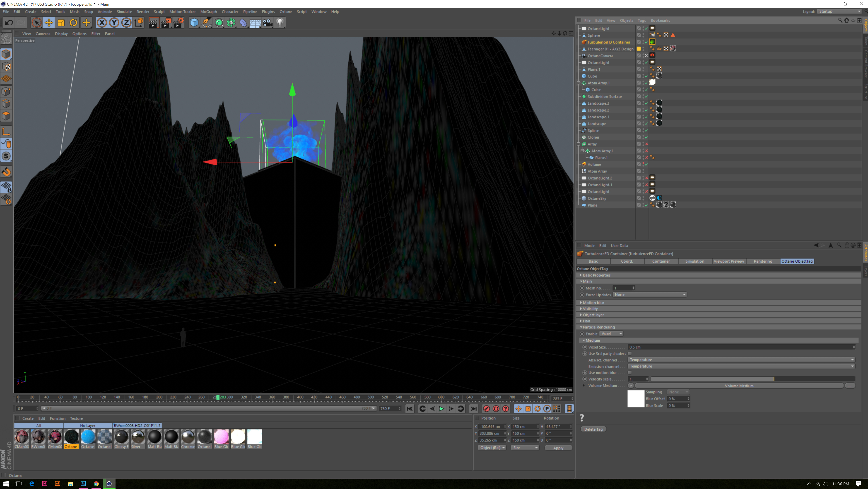Click the red Record Active Objects button
The height and width of the screenshot is (489, 868).
pyautogui.click(x=486, y=408)
